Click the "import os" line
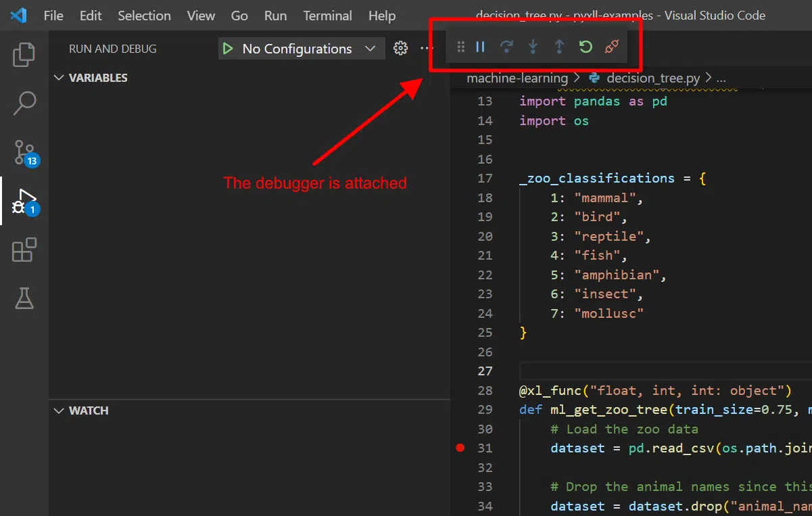This screenshot has height=516, width=812. click(x=554, y=121)
